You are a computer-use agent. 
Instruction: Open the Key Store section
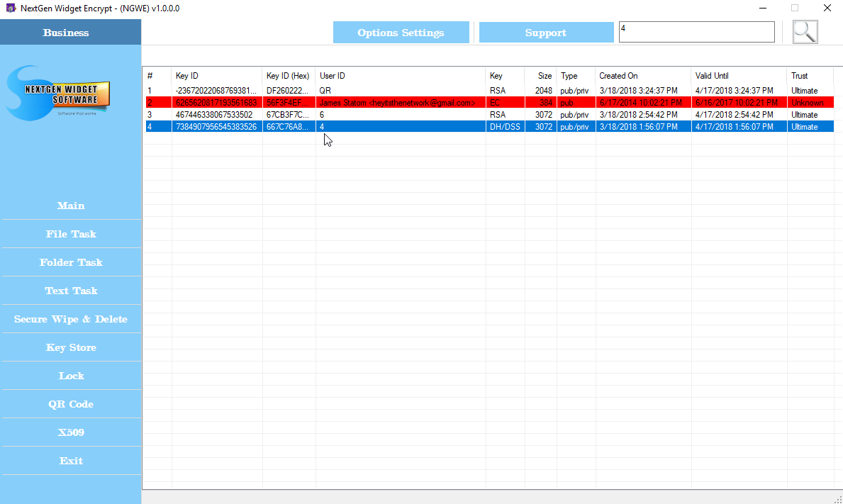71,347
